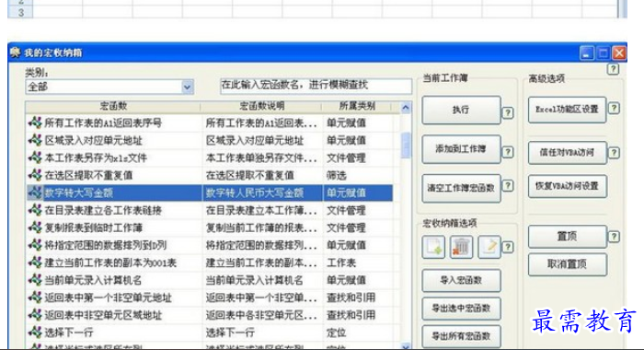Click Excel功能区设置 button

(568, 110)
